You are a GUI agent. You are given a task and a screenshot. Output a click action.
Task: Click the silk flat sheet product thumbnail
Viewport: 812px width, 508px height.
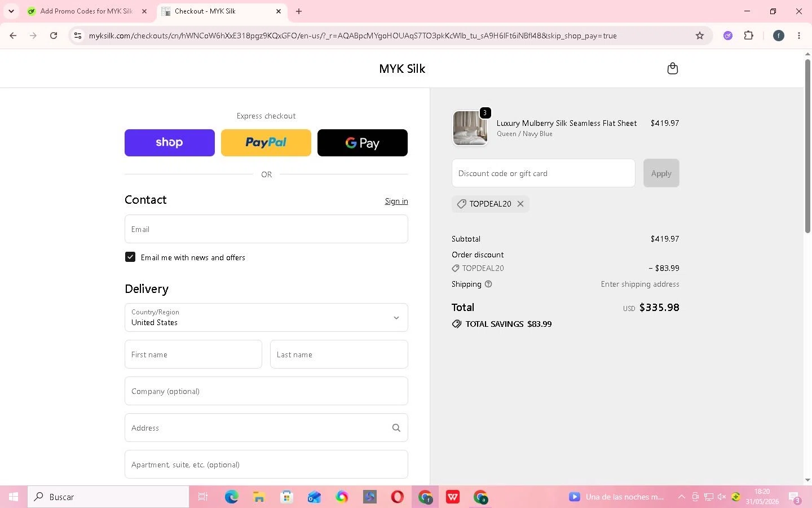pyautogui.click(x=470, y=128)
